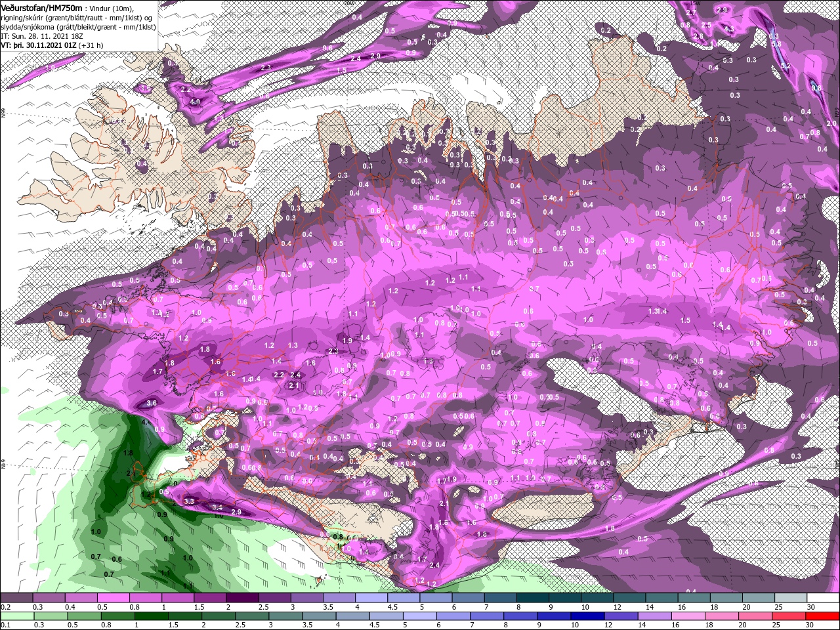Screen dimensions: 840x630
Task: Click the 10 label in the top legend row
Action: (584, 607)
